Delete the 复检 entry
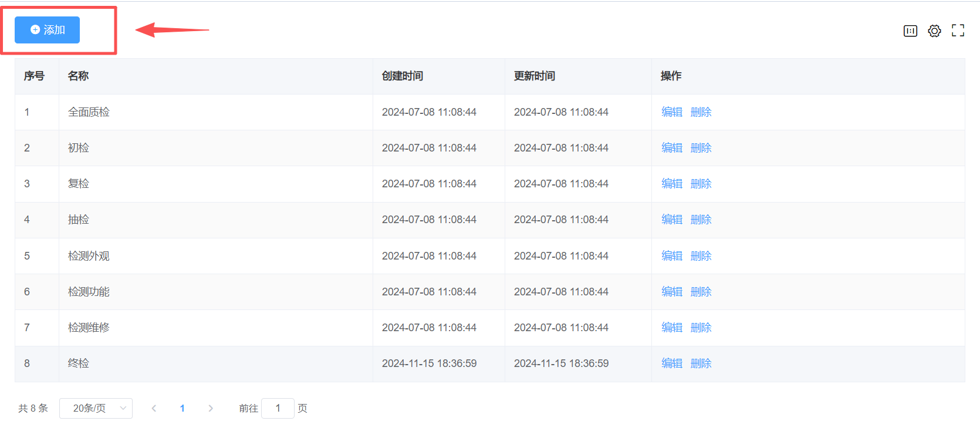This screenshot has width=980, height=431. (x=701, y=184)
